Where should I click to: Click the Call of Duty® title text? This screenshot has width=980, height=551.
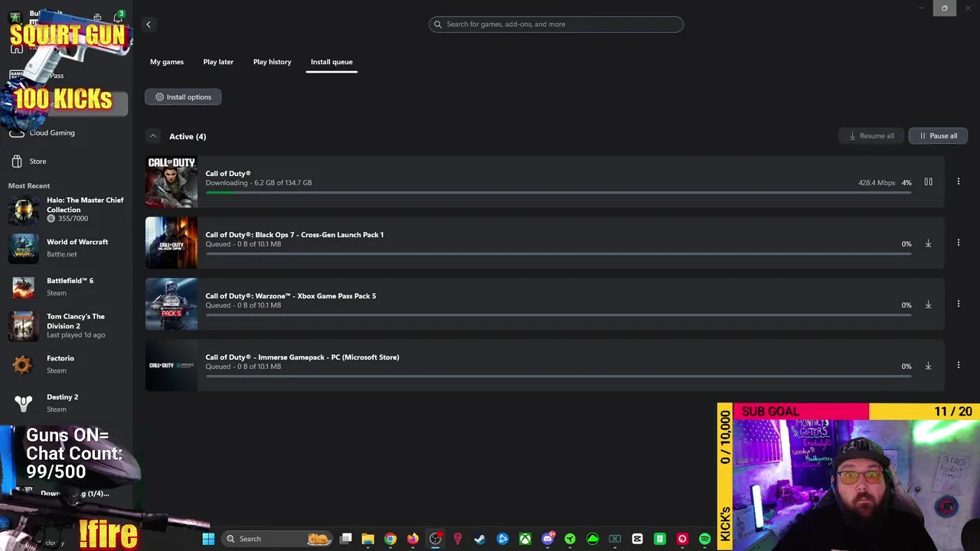pyautogui.click(x=228, y=174)
